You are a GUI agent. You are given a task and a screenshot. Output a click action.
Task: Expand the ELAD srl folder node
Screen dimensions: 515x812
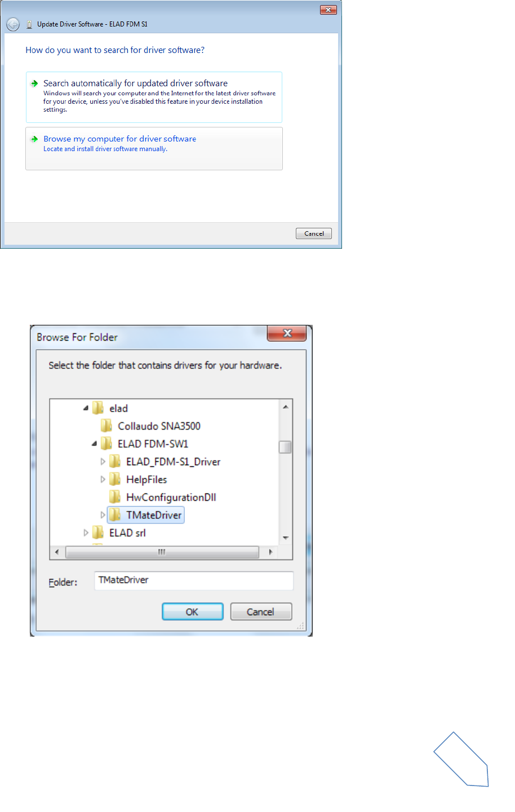point(86,532)
